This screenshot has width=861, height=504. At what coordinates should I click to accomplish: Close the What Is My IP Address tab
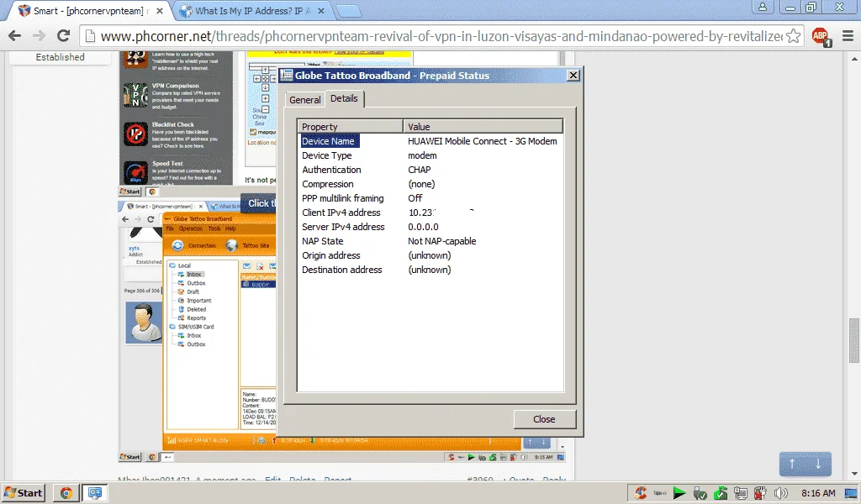pos(321,11)
